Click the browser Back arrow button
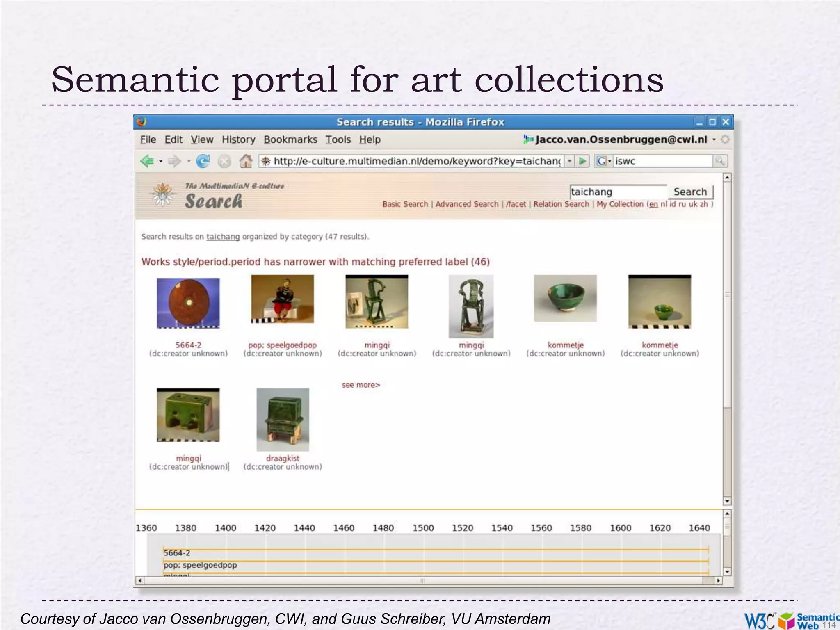This screenshot has width=840, height=630. (147, 161)
